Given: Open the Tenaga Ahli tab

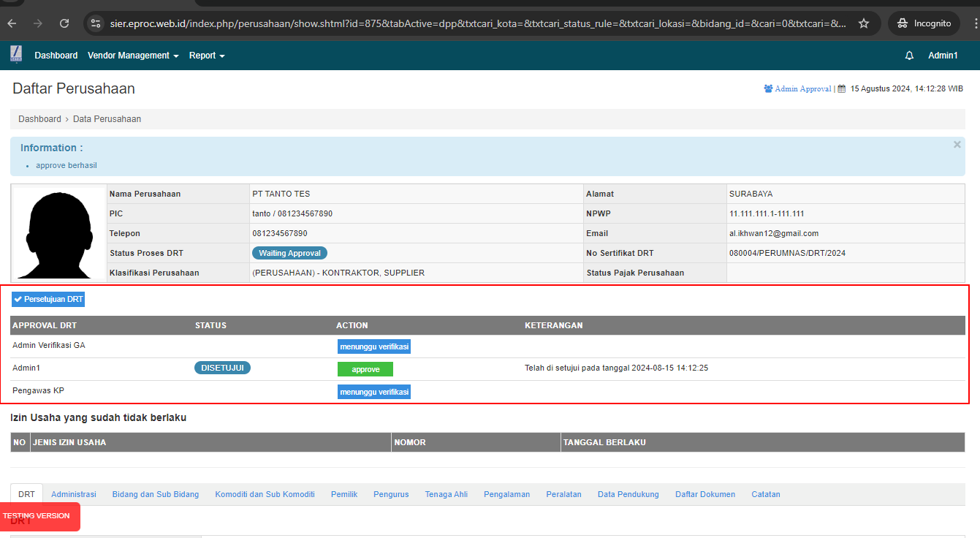Looking at the screenshot, I should click(x=446, y=494).
